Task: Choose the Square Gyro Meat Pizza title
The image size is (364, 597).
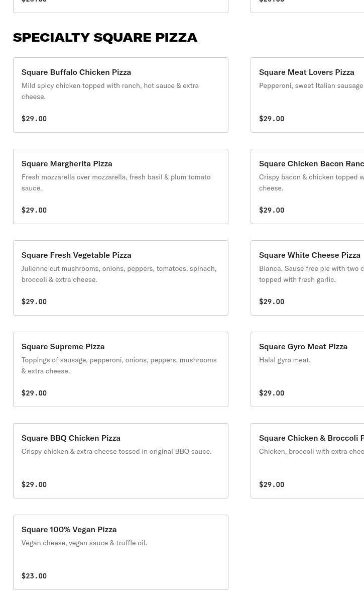Action: (x=303, y=347)
